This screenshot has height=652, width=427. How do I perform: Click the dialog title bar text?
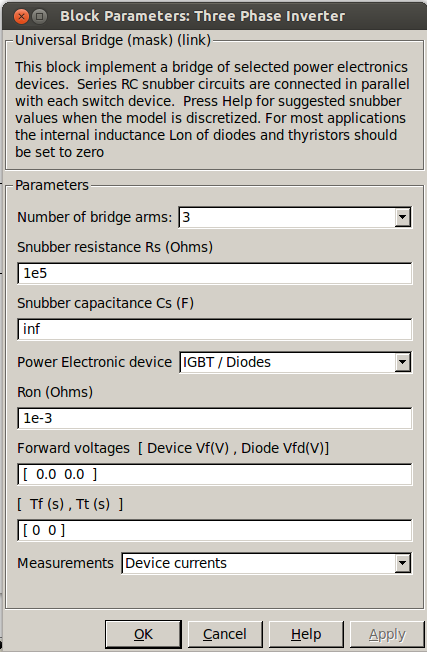tap(202, 16)
